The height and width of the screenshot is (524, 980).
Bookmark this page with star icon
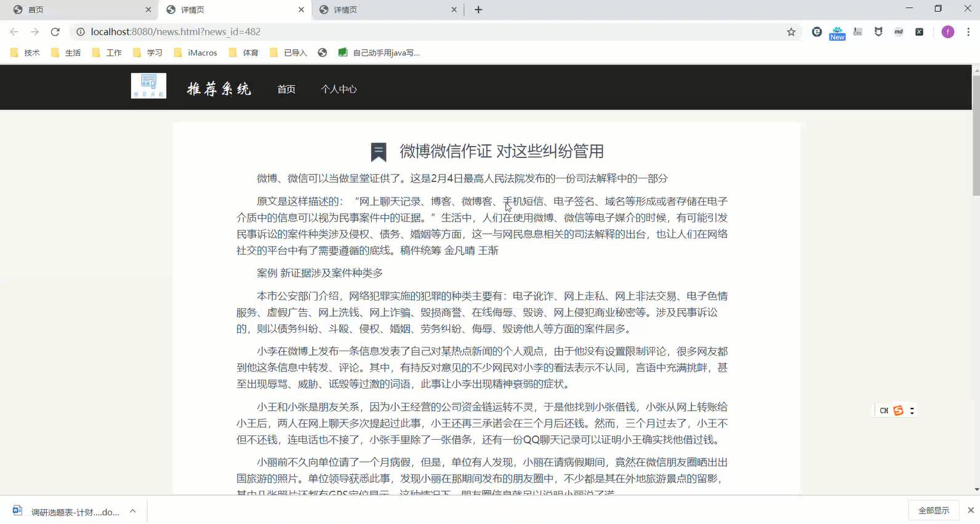pos(791,32)
